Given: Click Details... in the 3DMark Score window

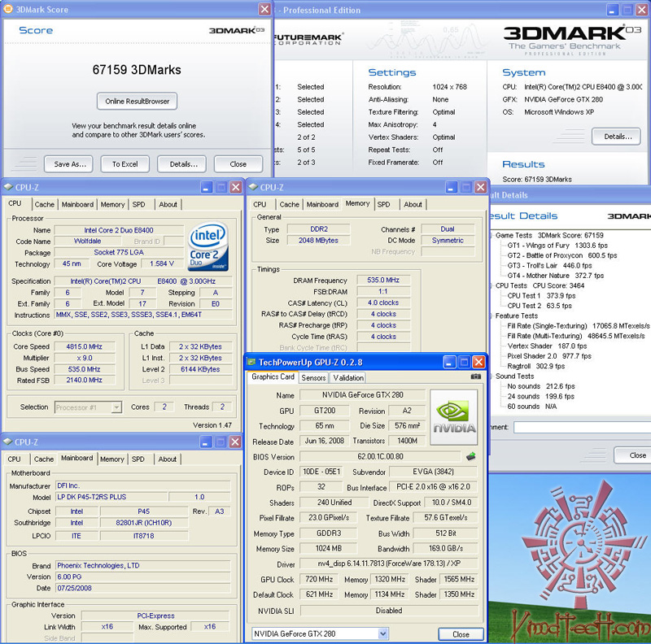Looking at the screenshot, I should [x=181, y=164].
